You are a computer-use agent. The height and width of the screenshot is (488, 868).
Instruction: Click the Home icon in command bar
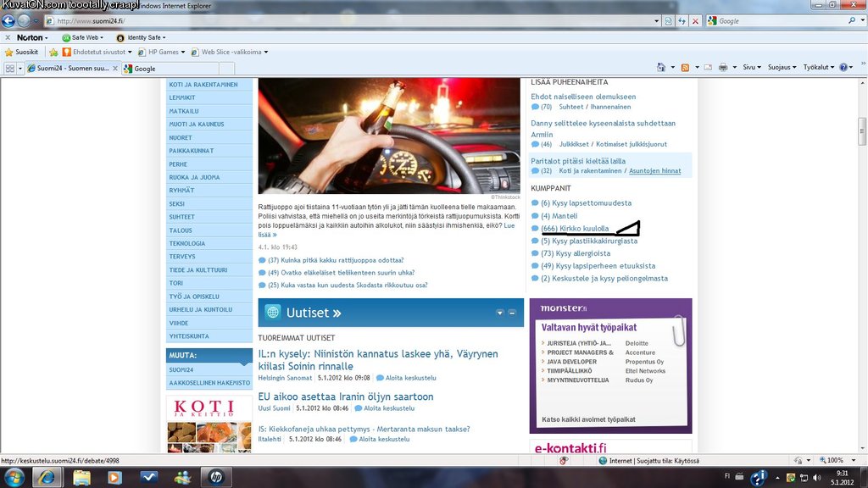[x=661, y=68]
